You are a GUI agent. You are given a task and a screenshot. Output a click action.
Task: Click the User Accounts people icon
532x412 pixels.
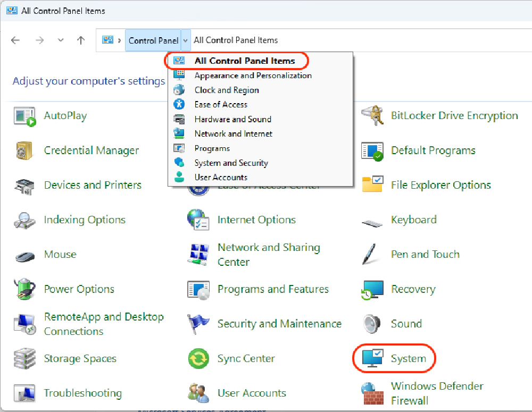[198, 393]
